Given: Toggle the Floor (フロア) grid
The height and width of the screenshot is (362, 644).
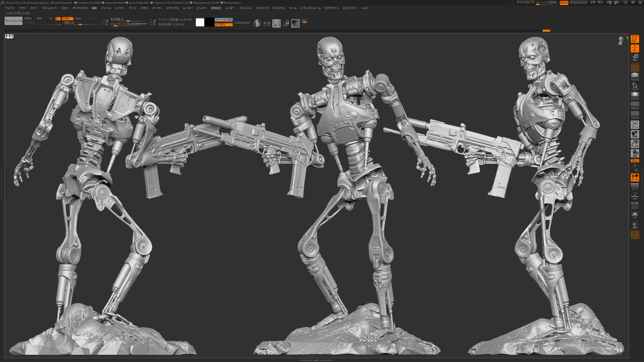Looking at the screenshot, I should click(634, 196).
